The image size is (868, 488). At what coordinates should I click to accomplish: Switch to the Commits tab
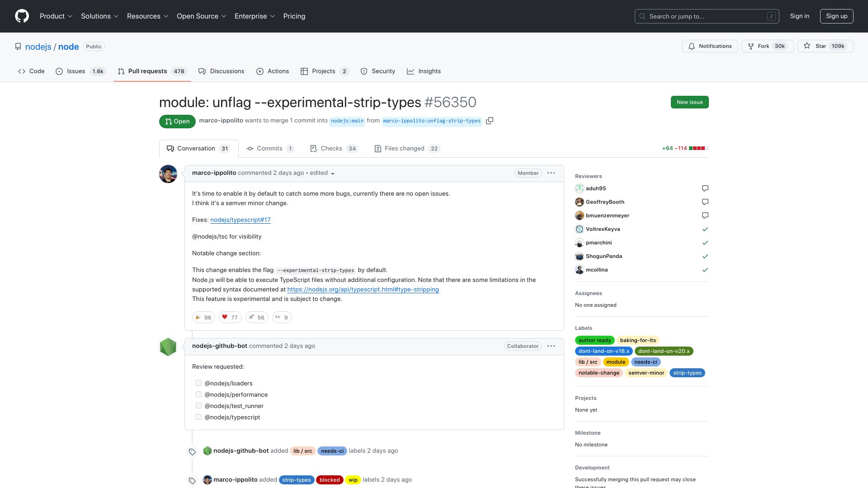pyautogui.click(x=270, y=149)
